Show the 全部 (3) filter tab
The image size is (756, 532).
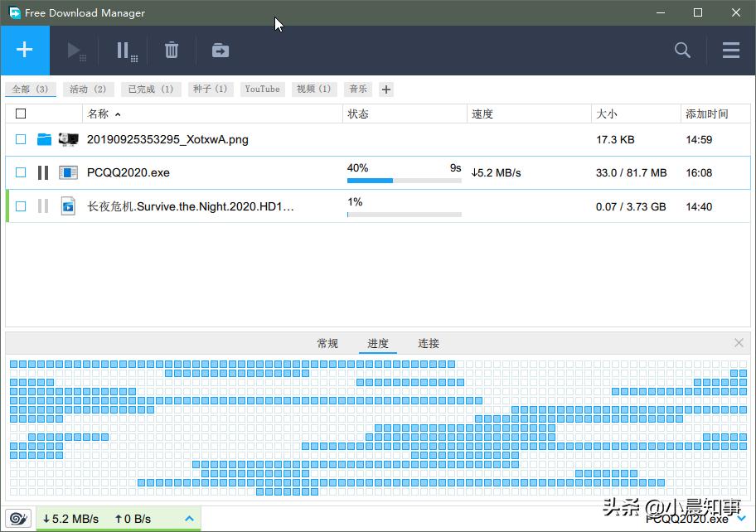(31, 89)
